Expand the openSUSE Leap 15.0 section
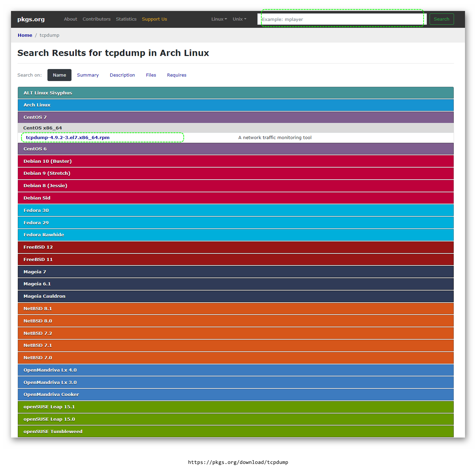 236,419
